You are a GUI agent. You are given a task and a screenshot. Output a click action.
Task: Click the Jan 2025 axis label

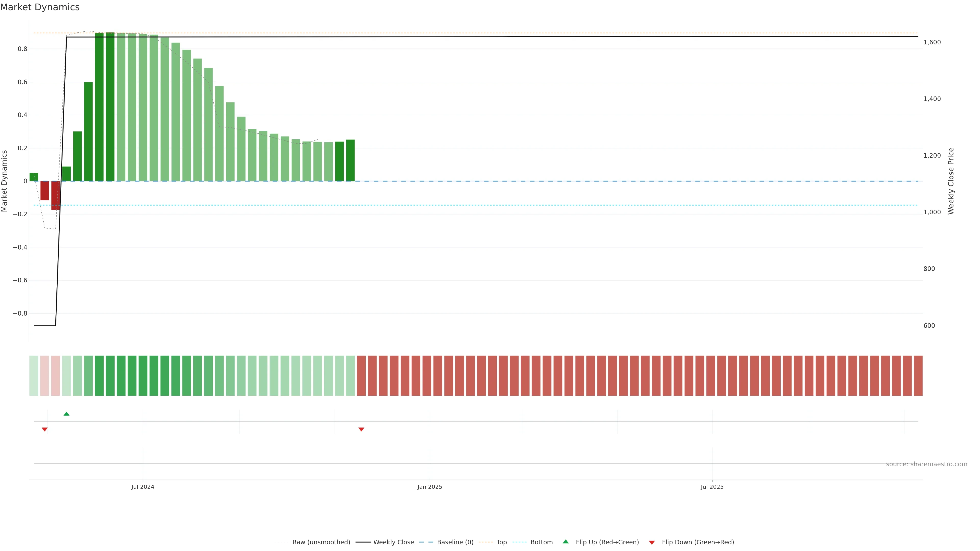(430, 487)
